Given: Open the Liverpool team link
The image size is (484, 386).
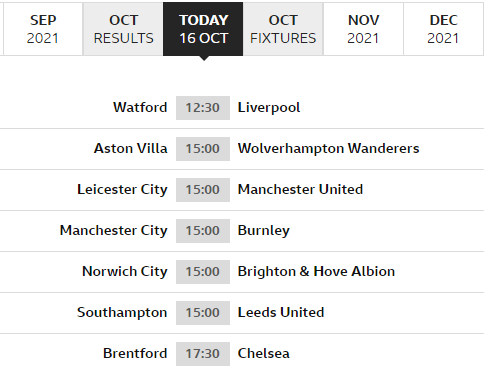Looking at the screenshot, I should point(269,108).
